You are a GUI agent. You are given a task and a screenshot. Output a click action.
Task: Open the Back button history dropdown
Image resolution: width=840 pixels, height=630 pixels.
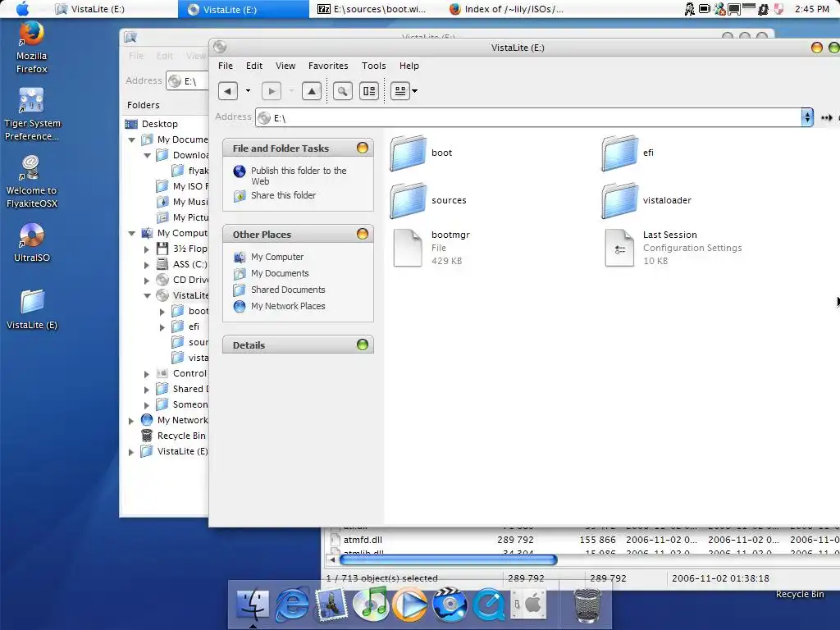coord(248,91)
